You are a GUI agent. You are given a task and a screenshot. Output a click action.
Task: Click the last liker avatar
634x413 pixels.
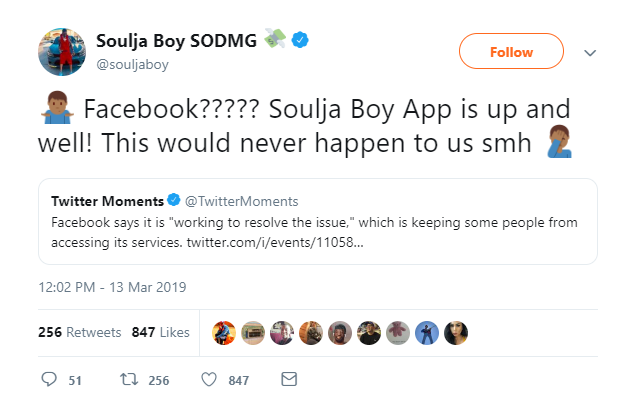(x=456, y=332)
